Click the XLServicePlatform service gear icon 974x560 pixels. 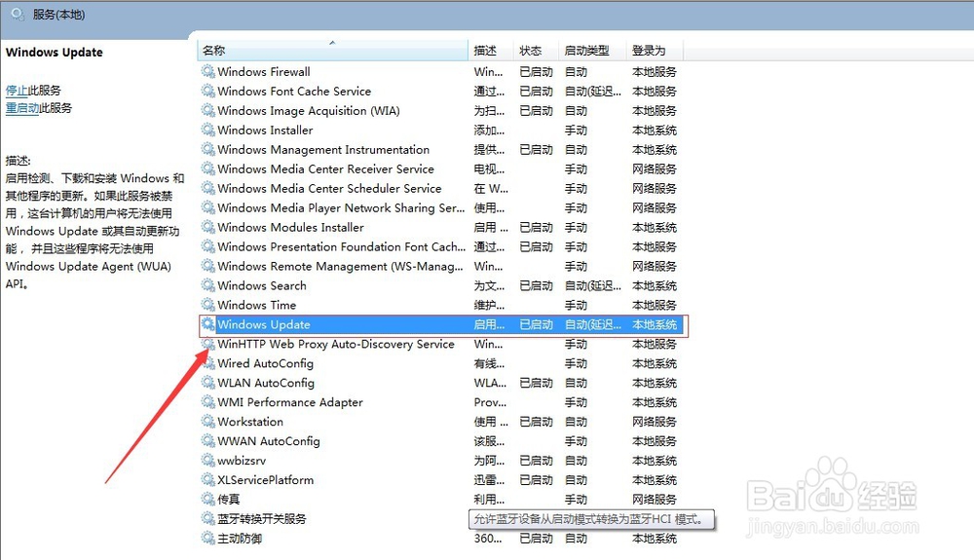pos(207,480)
